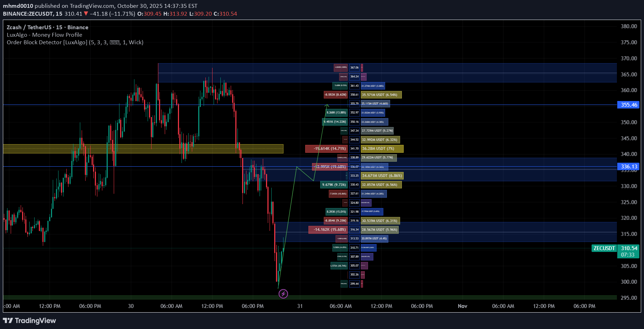Click the purple lightning bolt event marker
The image size is (644, 329).
283,294
